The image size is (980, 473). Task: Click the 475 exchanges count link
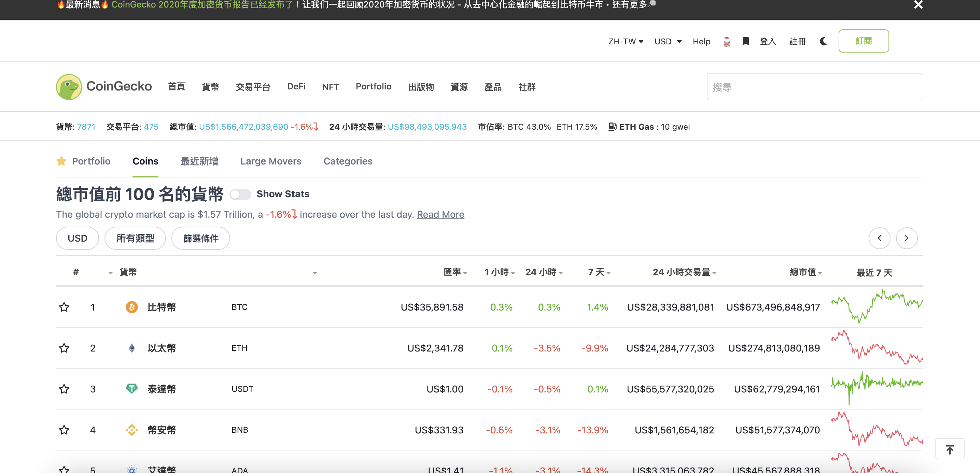151,127
